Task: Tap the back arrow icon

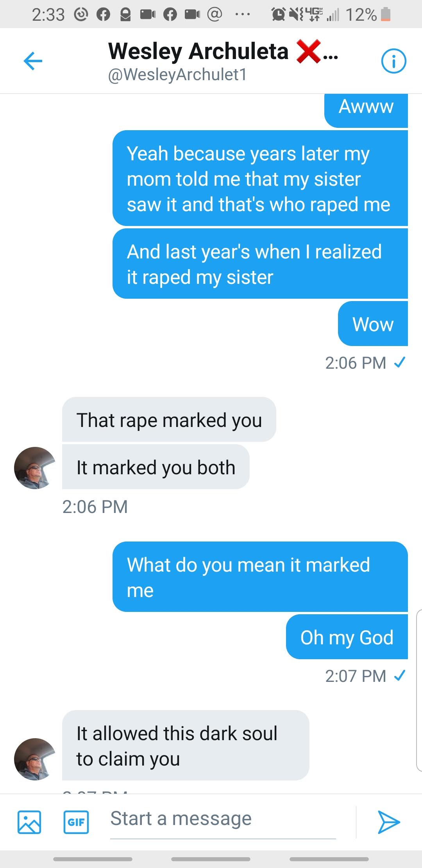Action: click(33, 61)
